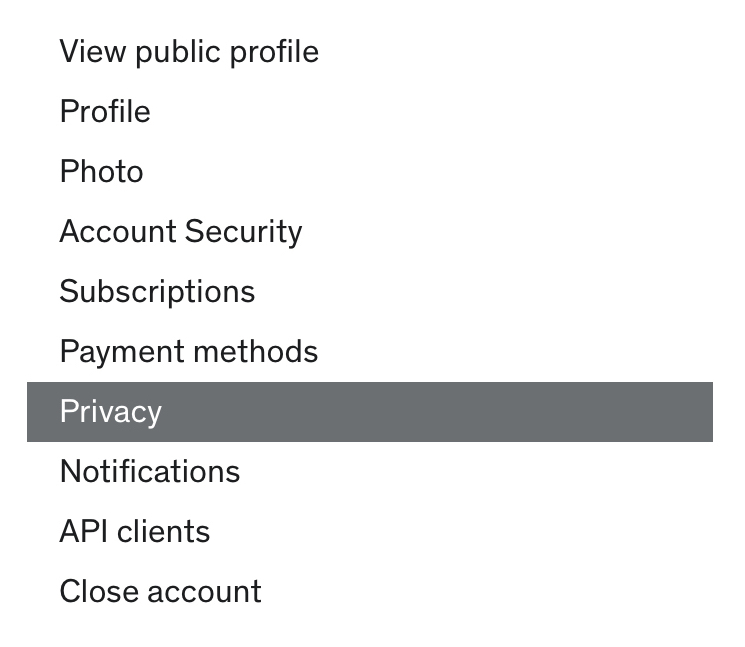745x647 pixels.
Task: Select Notifications from the sidebar list
Action: 150,472
